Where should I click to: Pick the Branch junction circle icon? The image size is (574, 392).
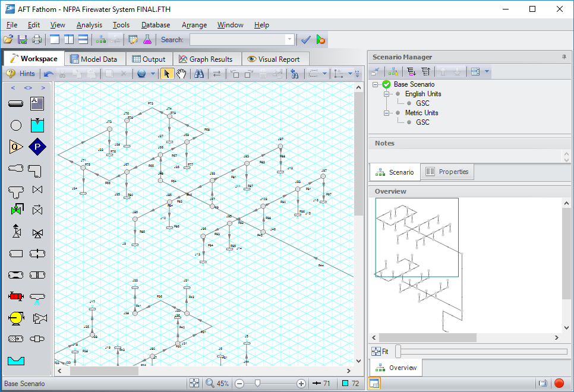pyautogui.click(x=15, y=125)
